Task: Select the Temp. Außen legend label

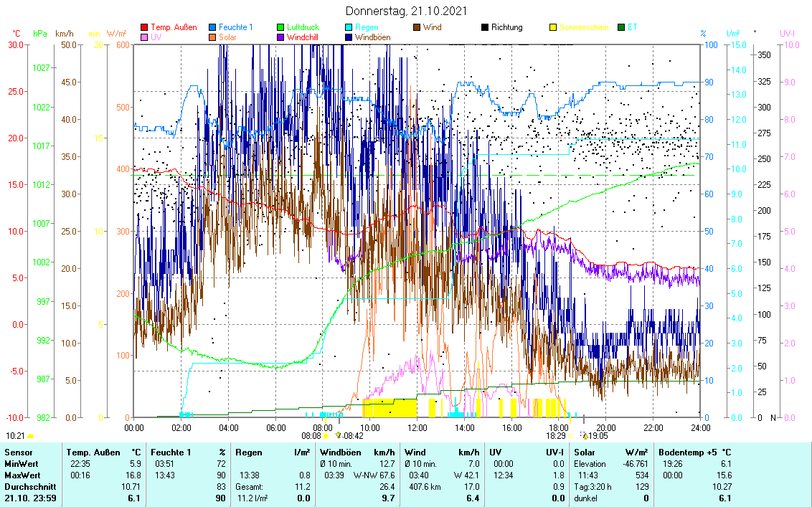Action: (x=174, y=27)
